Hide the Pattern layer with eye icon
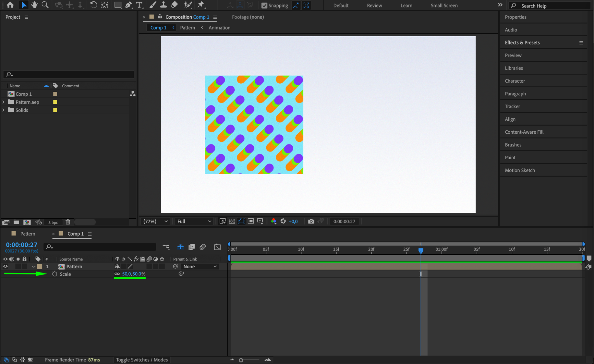Viewport: 594px width, 364px height. click(x=5, y=267)
